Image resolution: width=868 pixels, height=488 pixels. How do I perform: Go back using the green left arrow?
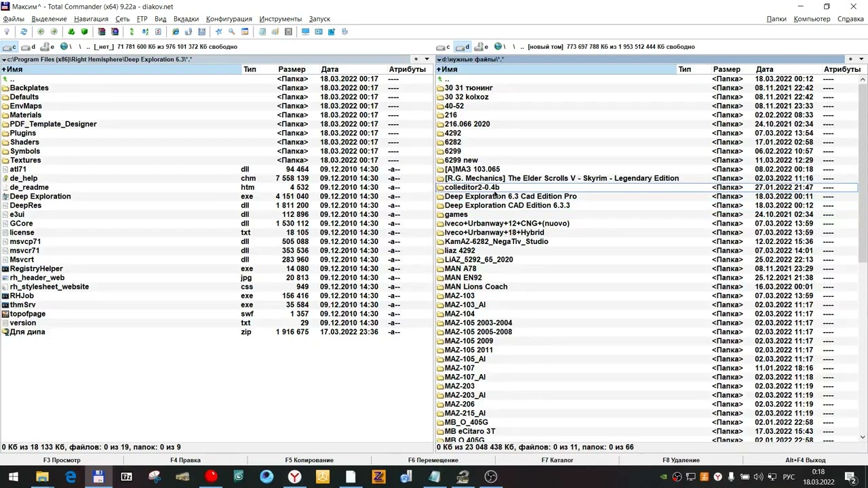[41, 32]
